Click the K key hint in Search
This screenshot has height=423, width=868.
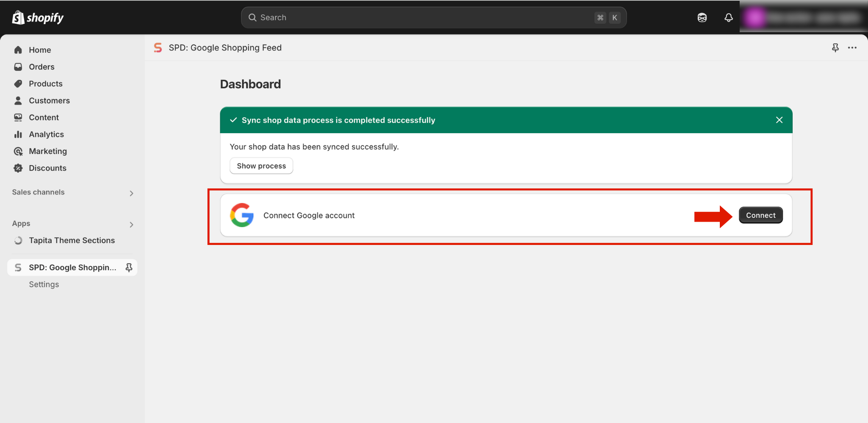pos(614,17)
